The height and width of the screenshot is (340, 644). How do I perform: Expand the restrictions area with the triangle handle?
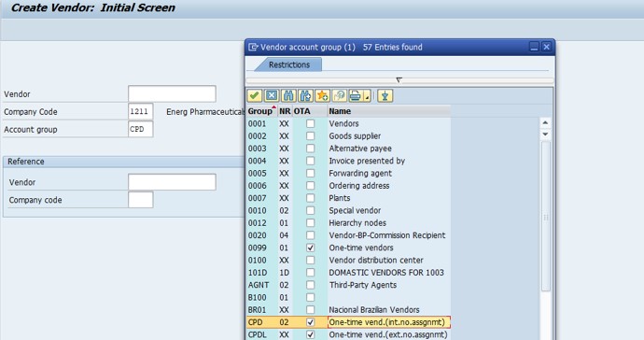[x=399, y=79]
